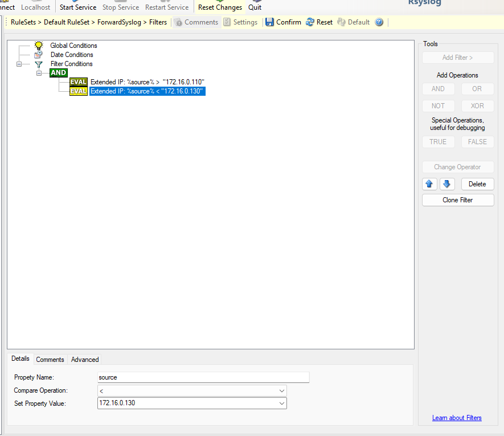504x436 pixels.
Task: Click Reset Changes in the toolbar
Action: tap(220, 7)
